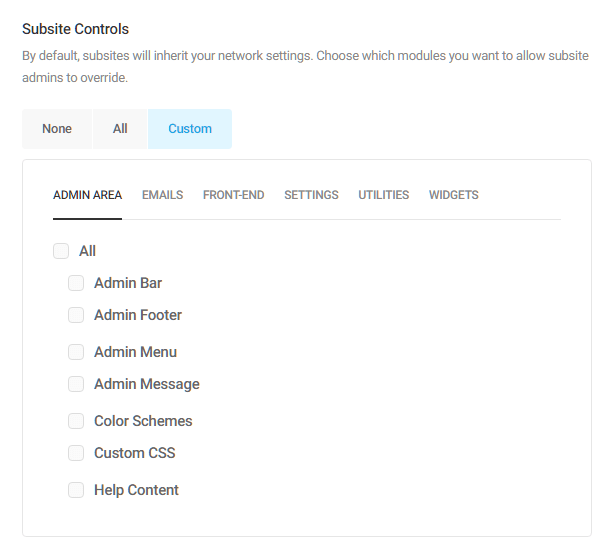Enable the Admin Footer checkbox
This screenshot has height=559, width=610.
pyautogui.click(x=76, y=315)
